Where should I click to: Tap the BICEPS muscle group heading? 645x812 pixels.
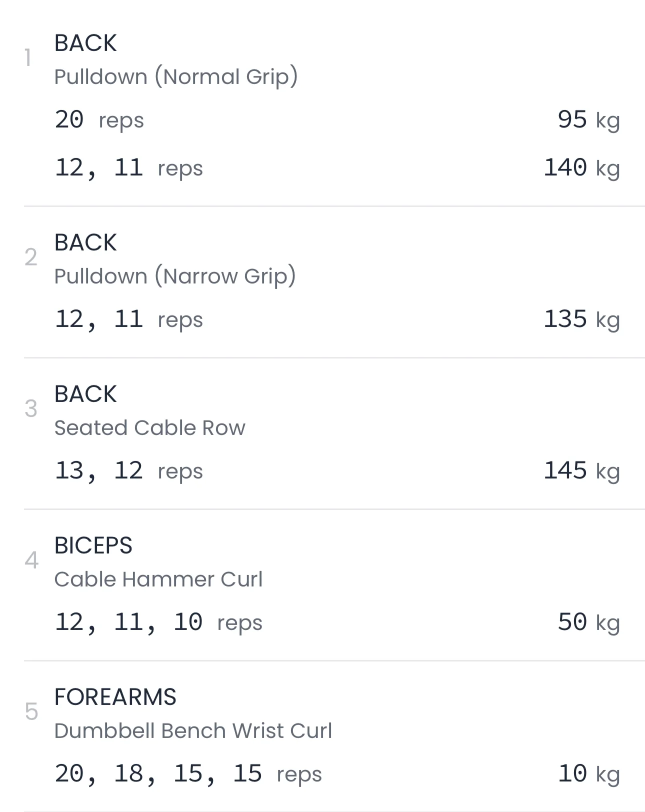pyautogui.click(x=93, y=545)
